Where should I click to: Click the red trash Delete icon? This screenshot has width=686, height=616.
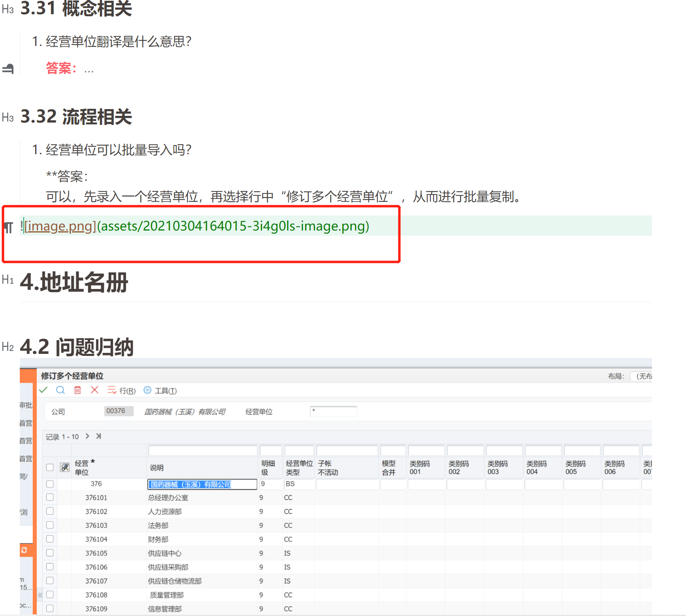click(78, 390)
